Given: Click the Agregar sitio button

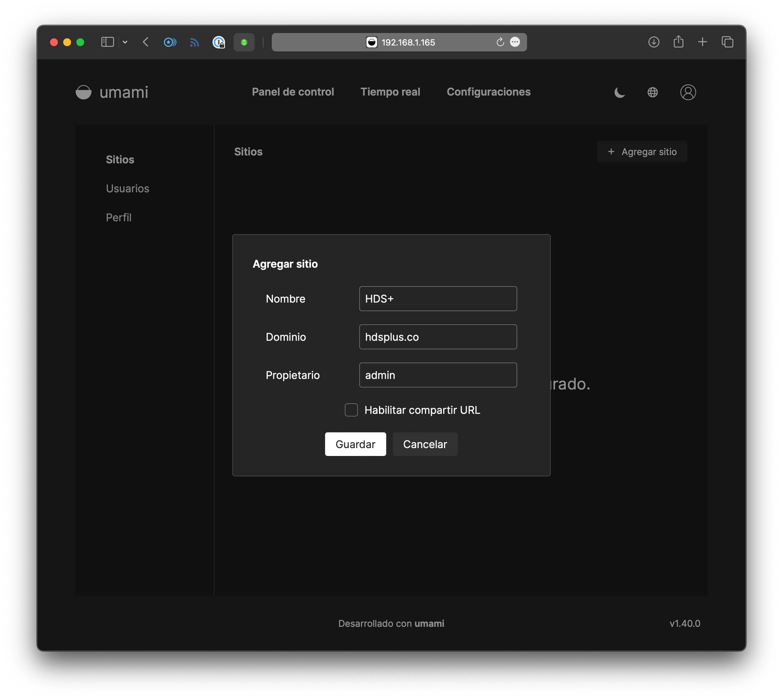Looking at the screenshot, I should click(642, 152).
